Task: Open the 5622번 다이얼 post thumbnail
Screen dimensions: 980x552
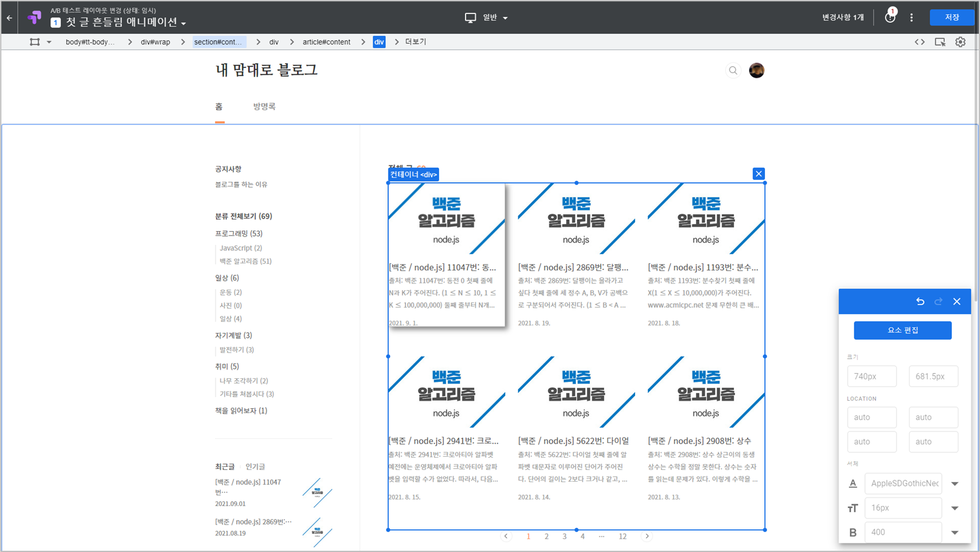Action: [576, 392]
